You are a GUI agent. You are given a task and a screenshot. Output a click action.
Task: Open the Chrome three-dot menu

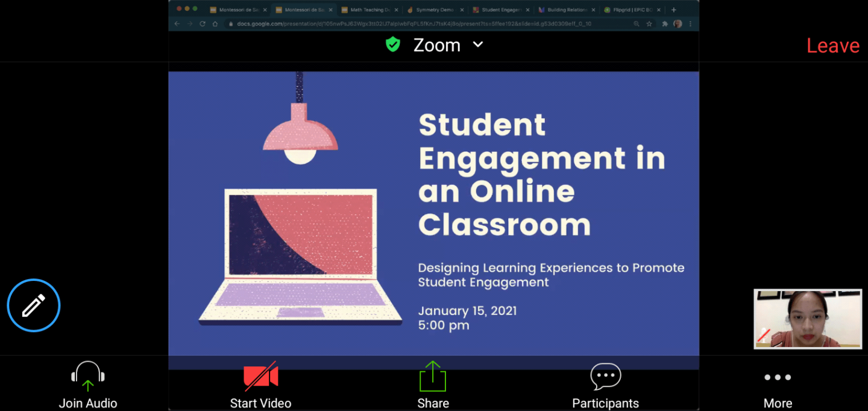(x=690, y=23)
